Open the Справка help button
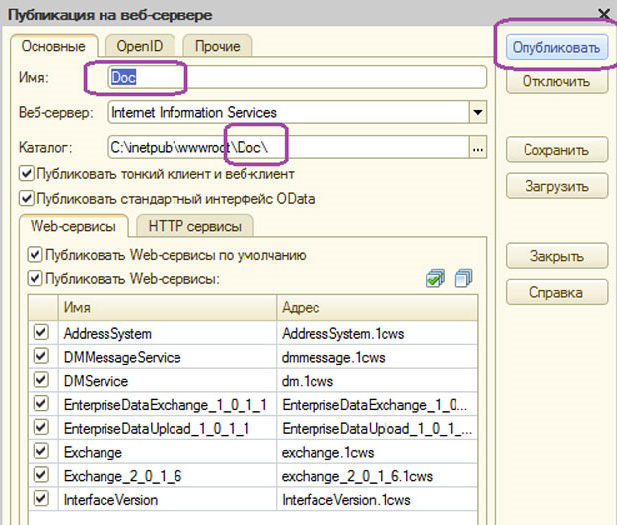 (x=556, y=292)
